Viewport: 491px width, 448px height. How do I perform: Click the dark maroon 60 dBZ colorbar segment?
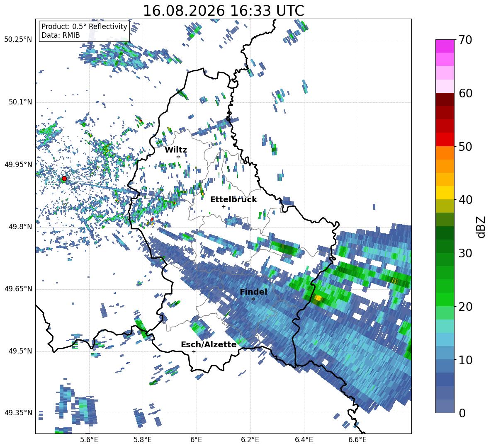point(445,99)
